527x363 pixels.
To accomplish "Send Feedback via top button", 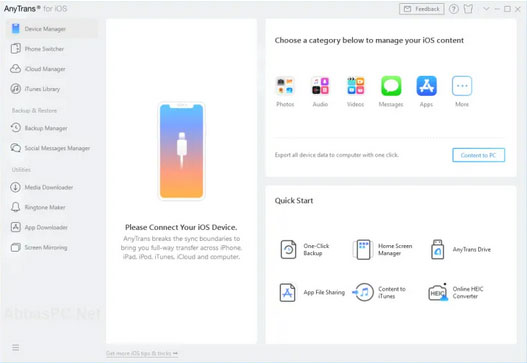I will point(421,9).
